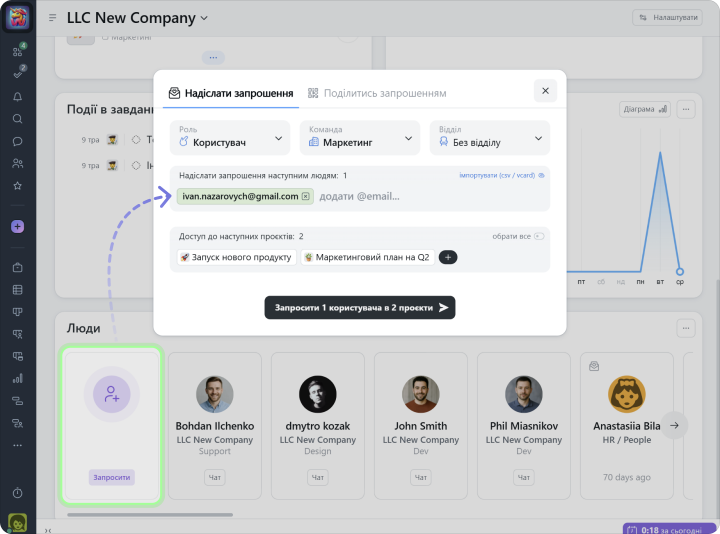
Task: Open the chat bubble sidebar icon
Action: coord(17,141)
